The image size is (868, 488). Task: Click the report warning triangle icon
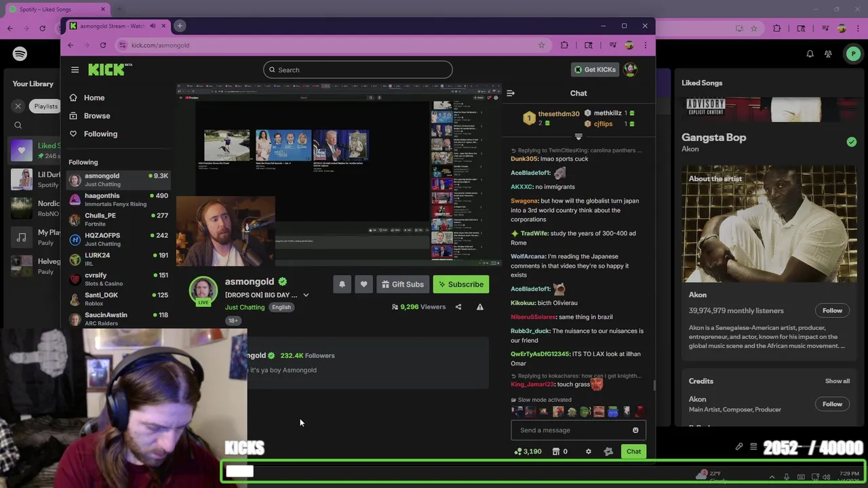coord(480,307)
